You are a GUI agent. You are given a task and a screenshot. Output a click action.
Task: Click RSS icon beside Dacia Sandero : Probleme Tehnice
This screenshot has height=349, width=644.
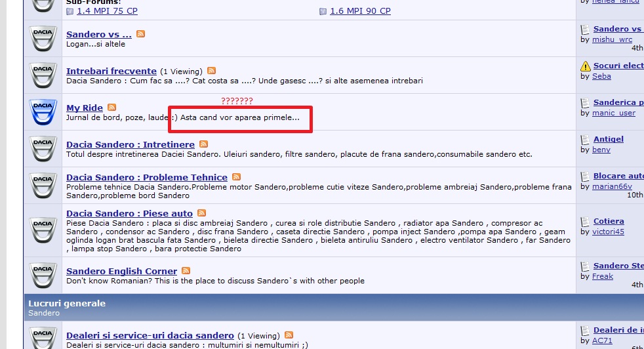pyautogui.click(x=236, y=177)
